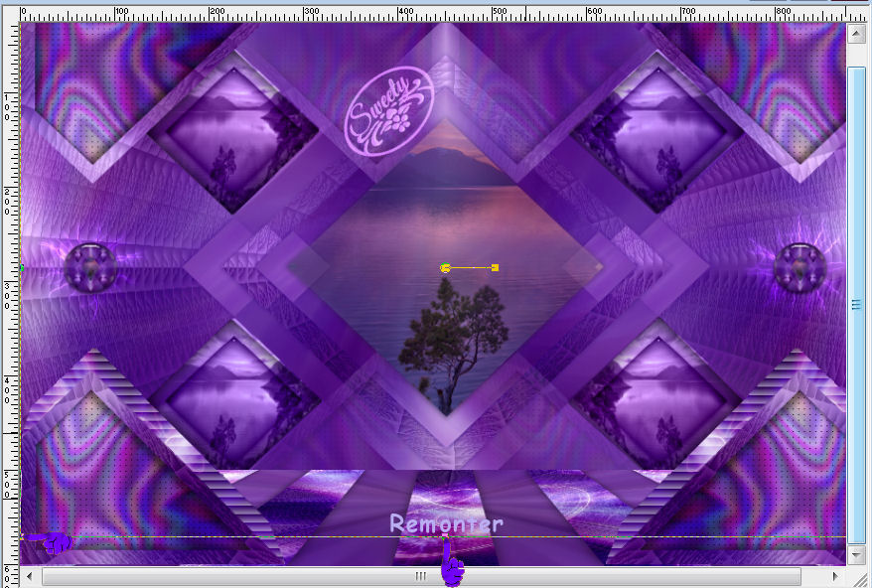The width and height of the screenshot is (872, 588).
Task: Click the vertical scrollbar up arrow
Action: [x=857, y=33]
